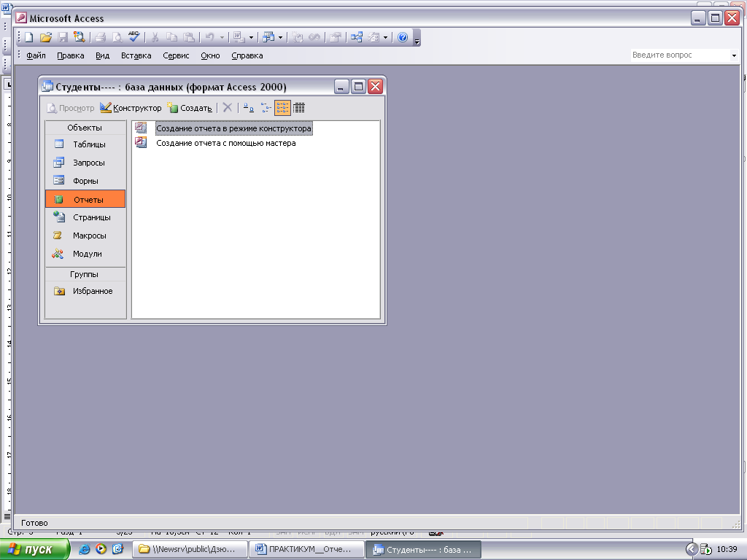Screen dimensions: 747x560
Task: Switch to Small Icons view
Action: [x=266, y=108]
